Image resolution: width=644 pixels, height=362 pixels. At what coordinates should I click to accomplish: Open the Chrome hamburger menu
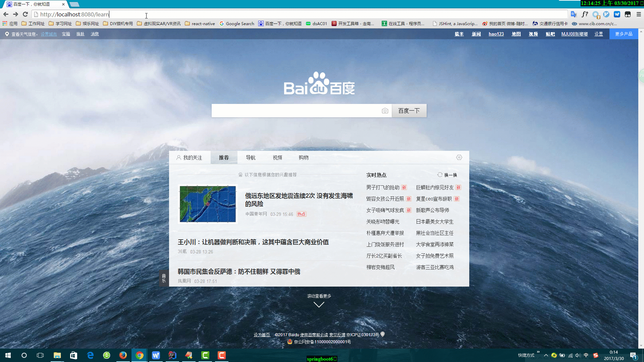coord(639,14)
